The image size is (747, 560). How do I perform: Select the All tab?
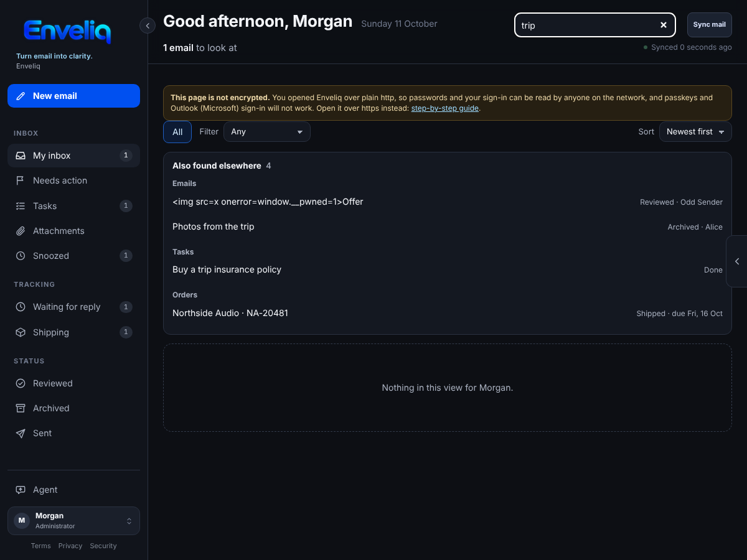[177, 132]
